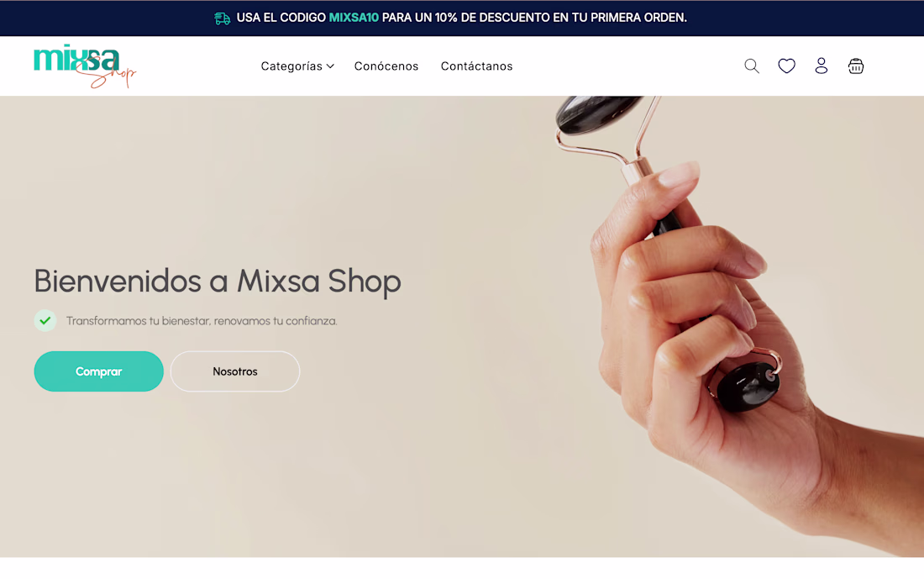Click the green checkmark badge
Image resolution: width=924 pixels, height=579 pixels.
click(45, 321)
